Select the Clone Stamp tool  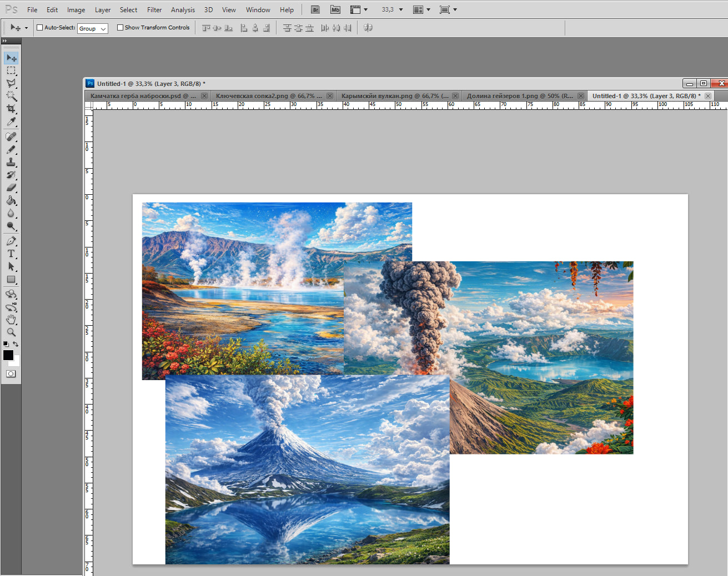click(x=11, y=162)
